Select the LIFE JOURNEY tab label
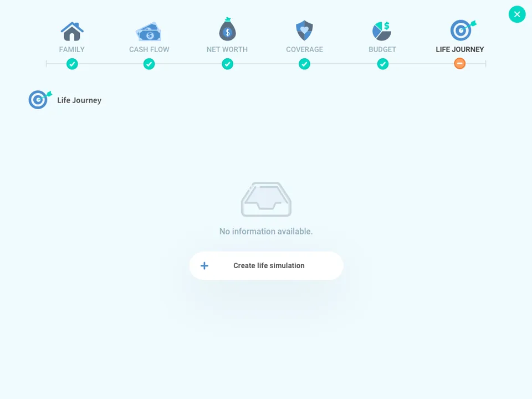532x399 pixels. tap(460, 49)
